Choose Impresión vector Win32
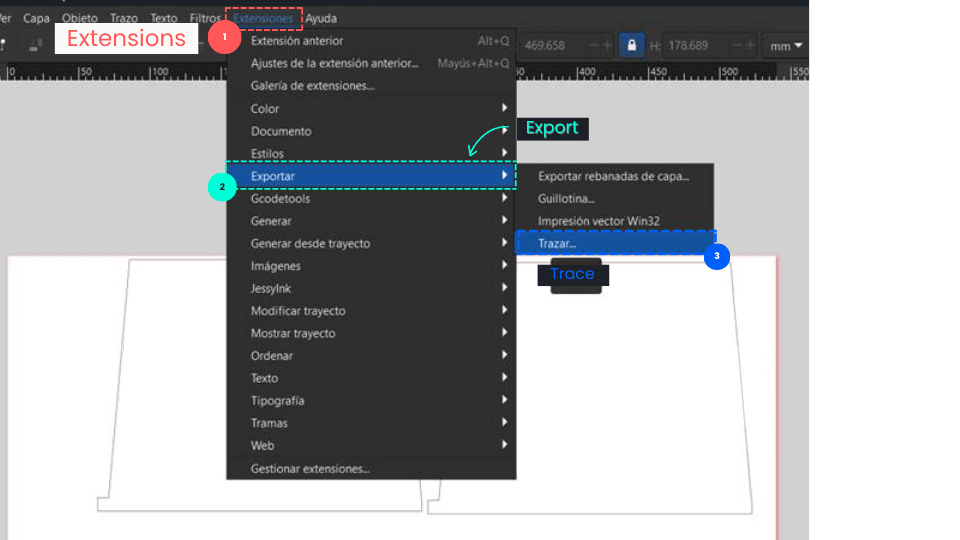Screen dimensions: 960x540 (x=598, y=221)
